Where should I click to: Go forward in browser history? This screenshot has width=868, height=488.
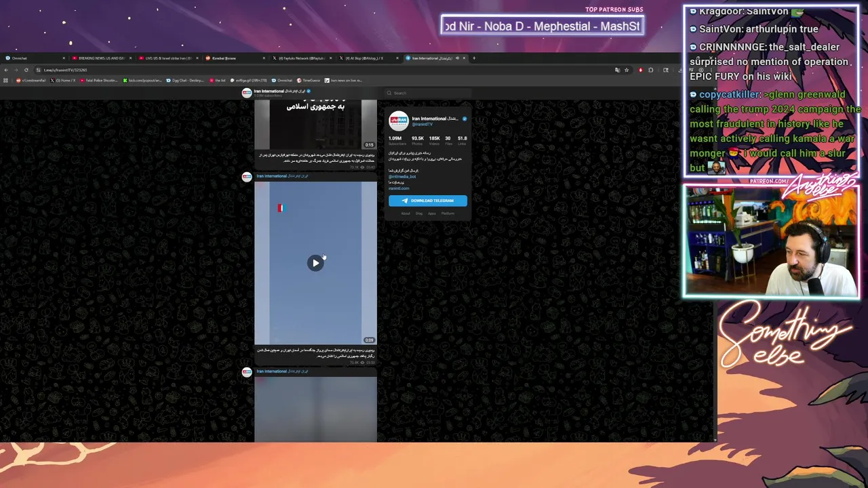[x=16, y=70]
